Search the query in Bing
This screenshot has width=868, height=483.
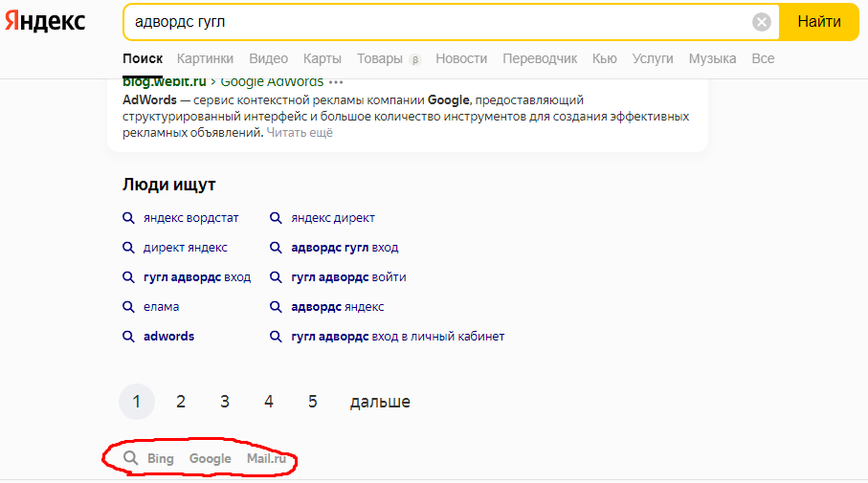pos(161,459)
